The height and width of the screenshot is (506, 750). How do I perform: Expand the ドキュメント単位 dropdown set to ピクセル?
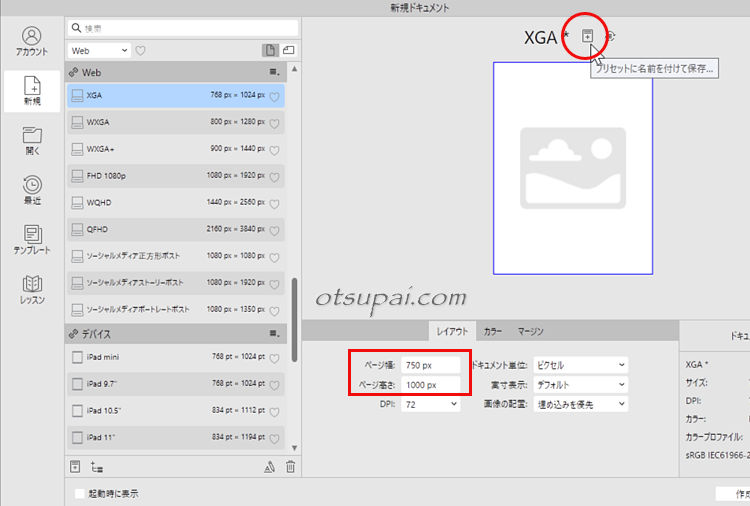pos(580,365)
